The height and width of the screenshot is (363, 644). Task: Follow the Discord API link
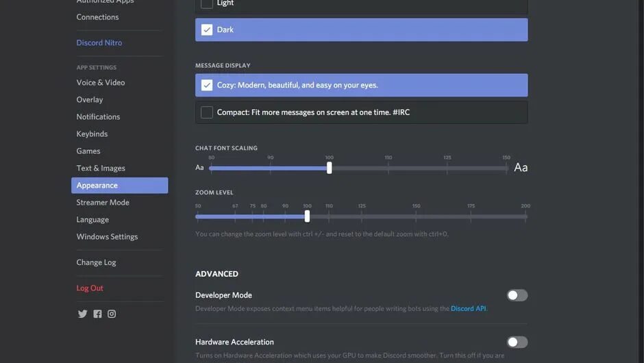pyautogui.click(x=468, y=308)
